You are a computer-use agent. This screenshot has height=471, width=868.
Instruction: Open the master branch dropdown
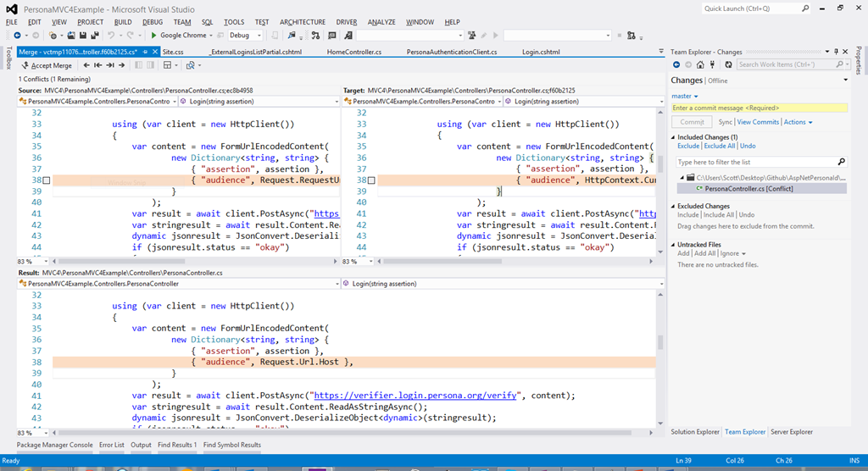coord(685,97)
